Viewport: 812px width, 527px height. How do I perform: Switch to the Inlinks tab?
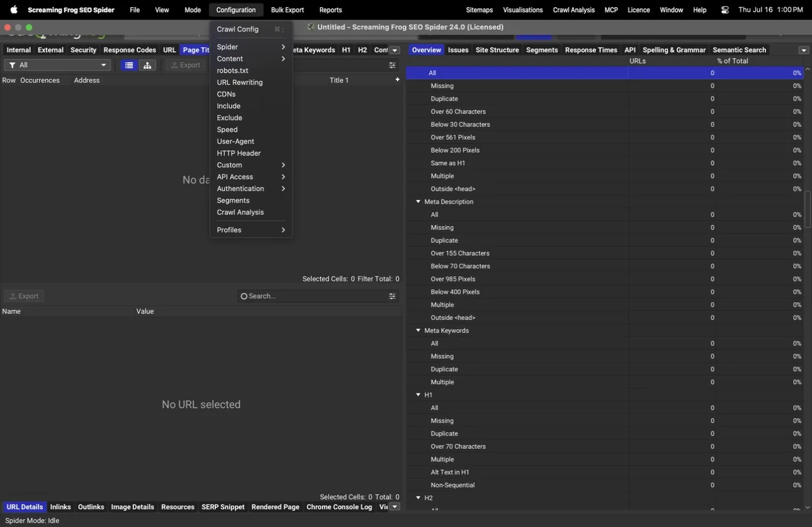click(x=60, y=507)
